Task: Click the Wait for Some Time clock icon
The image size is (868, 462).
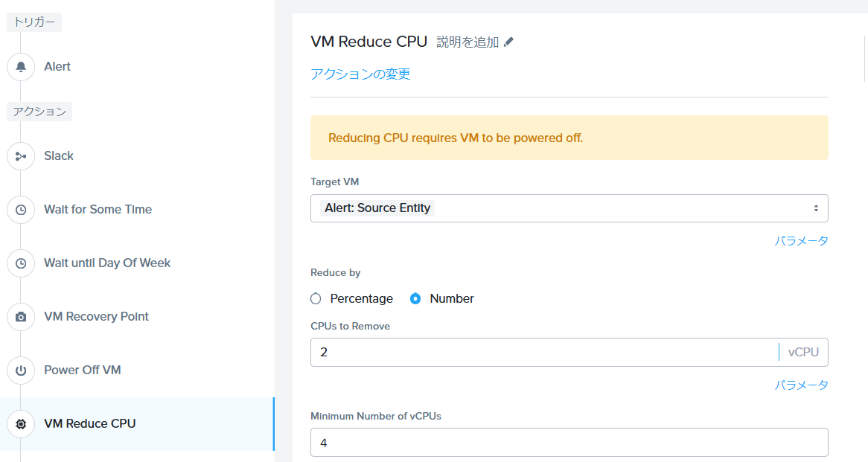Action: (x=21, y=210)
